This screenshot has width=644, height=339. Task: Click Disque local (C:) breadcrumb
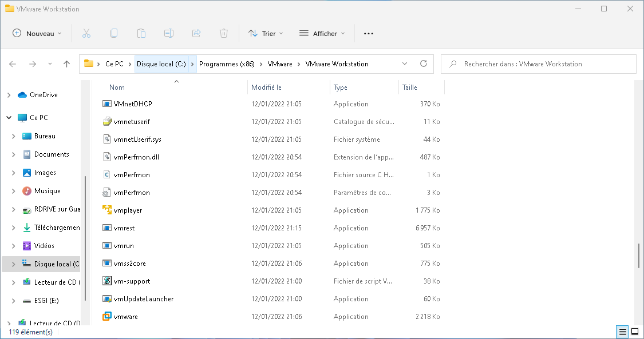(x=161, y=64)
